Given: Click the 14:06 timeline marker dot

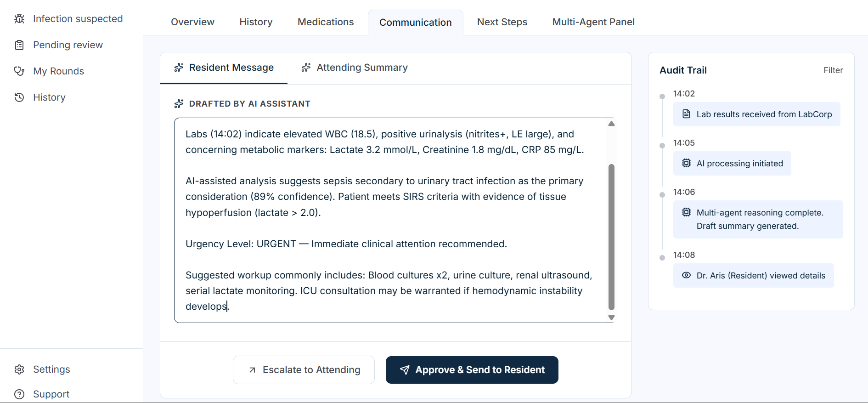Looking at the screenshot, I should (x=662, y=195).
